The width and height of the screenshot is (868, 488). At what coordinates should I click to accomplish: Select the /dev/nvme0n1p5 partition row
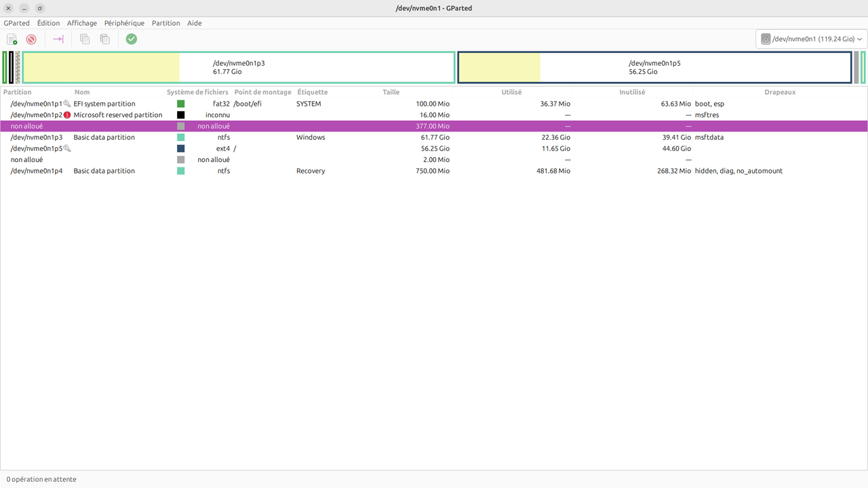[x=434, y=148]
